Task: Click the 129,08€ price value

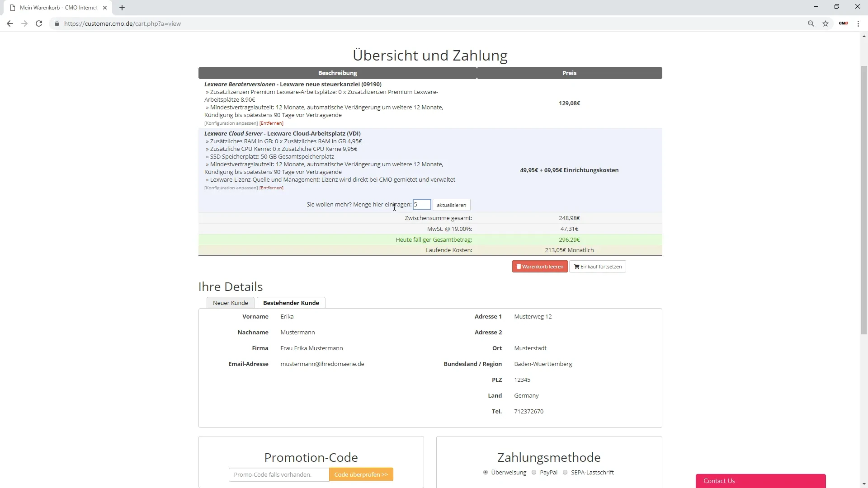Action: [569, 103]
